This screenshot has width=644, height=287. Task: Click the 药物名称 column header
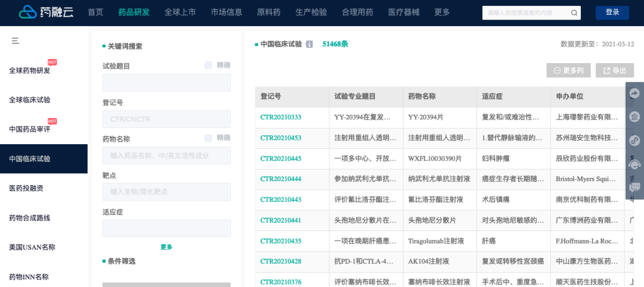(440, 97)
